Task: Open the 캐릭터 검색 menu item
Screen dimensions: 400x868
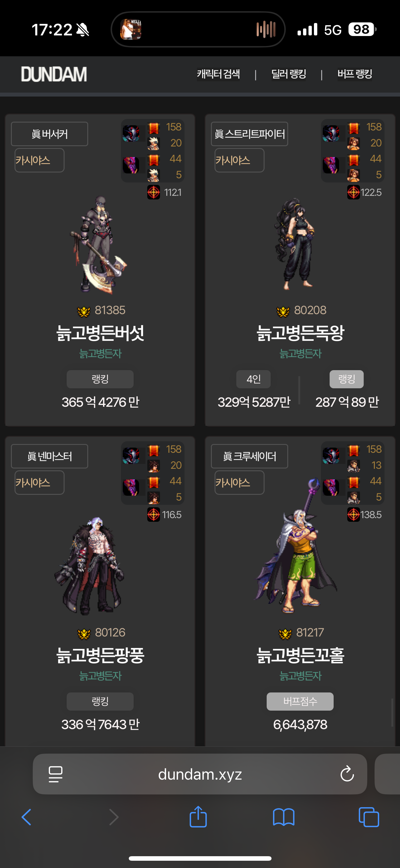Action: pyautogui.click(x=218, y=74)
